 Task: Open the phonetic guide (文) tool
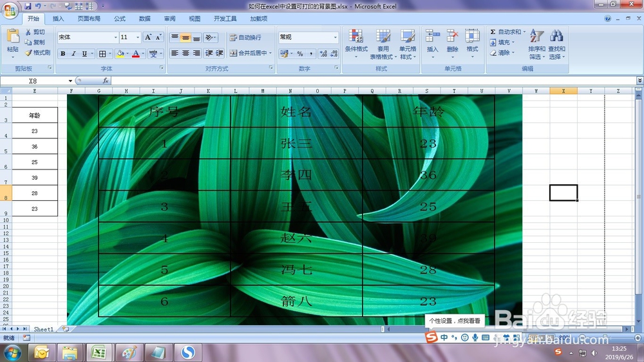[153, 53]
